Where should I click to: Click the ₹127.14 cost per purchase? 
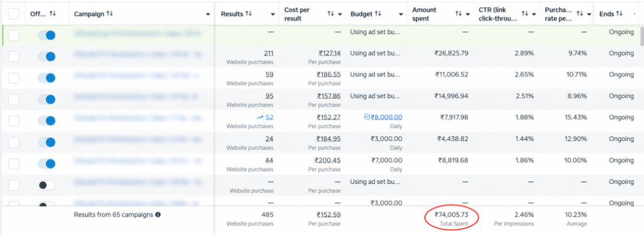click(x=330, y=53)
